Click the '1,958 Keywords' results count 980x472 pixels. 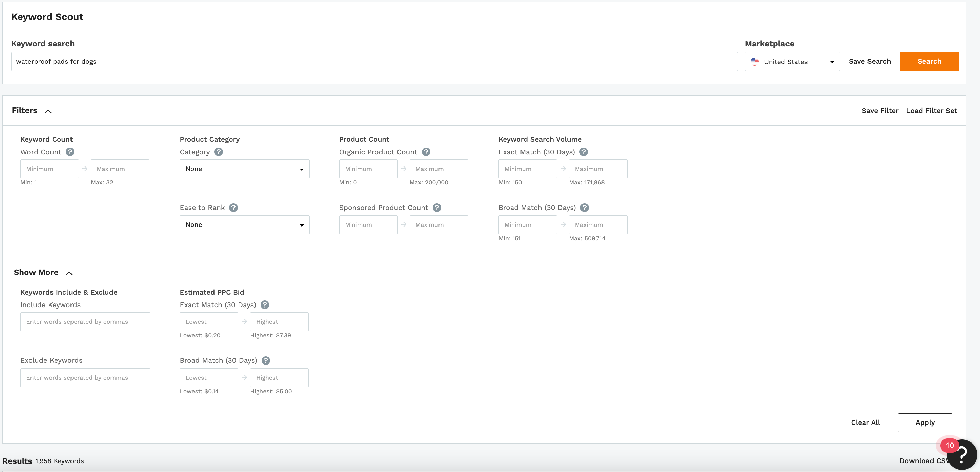pos(60,461)
